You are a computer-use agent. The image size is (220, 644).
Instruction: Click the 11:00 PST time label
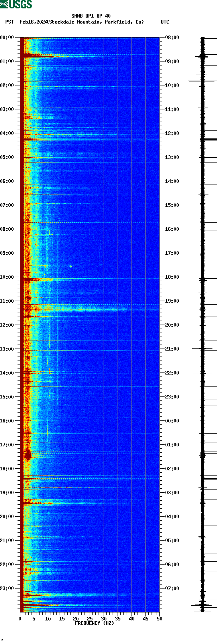[x=7, y=301]
